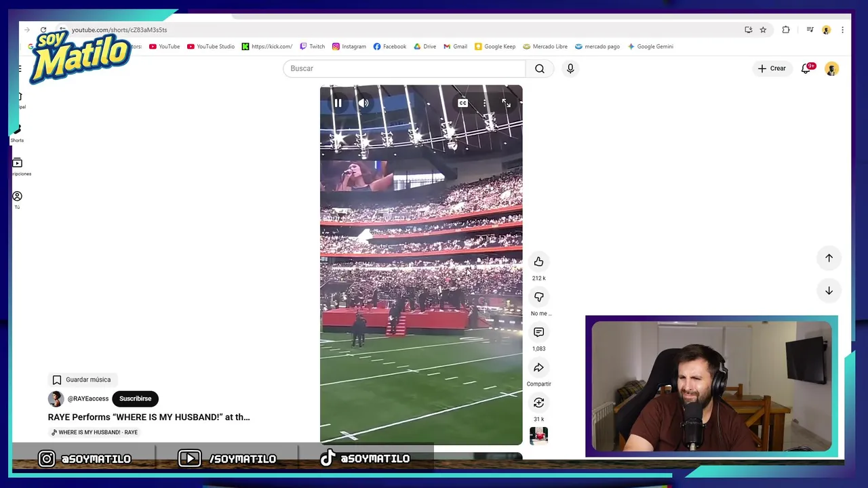Open the Chrome profile avatar
868x488 pixels.
click(826, 30)
